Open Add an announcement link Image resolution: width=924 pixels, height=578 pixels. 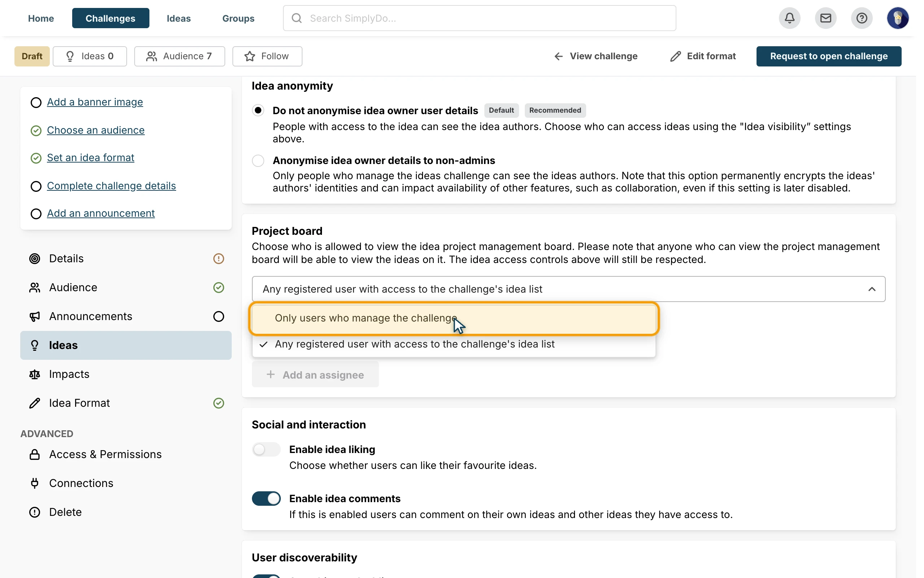(101, 213)
